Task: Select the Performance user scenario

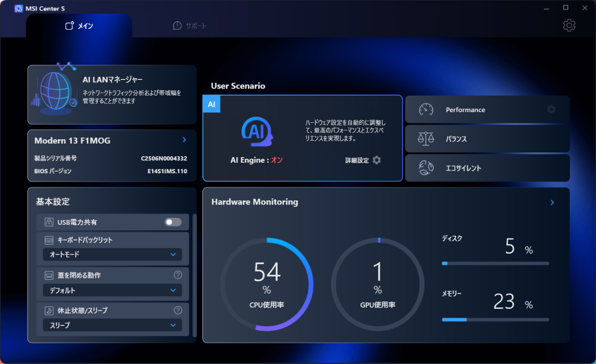Action: pos(487,110)
